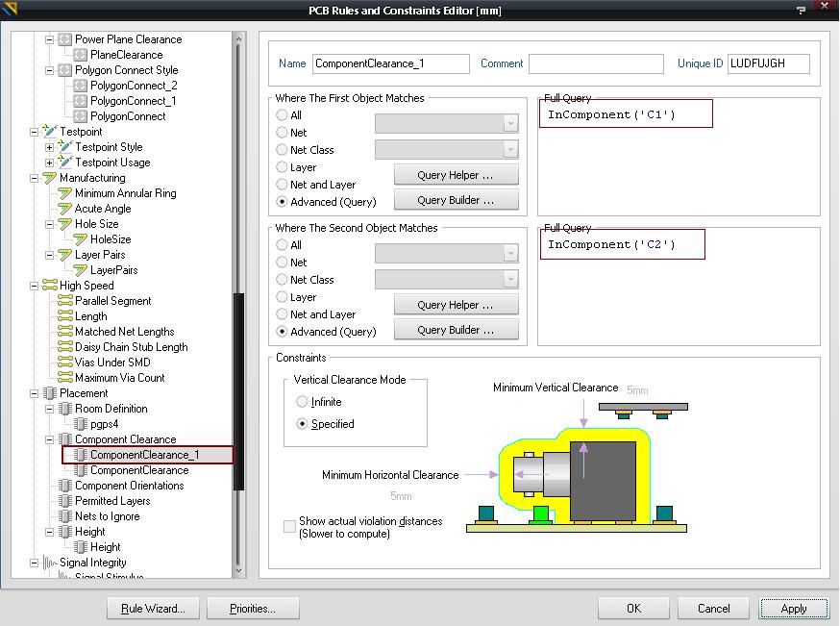This screenshot has height=626, width=840.
Task: Select the ComponentClearance_1 rule
Action: (x=144, y=455)
